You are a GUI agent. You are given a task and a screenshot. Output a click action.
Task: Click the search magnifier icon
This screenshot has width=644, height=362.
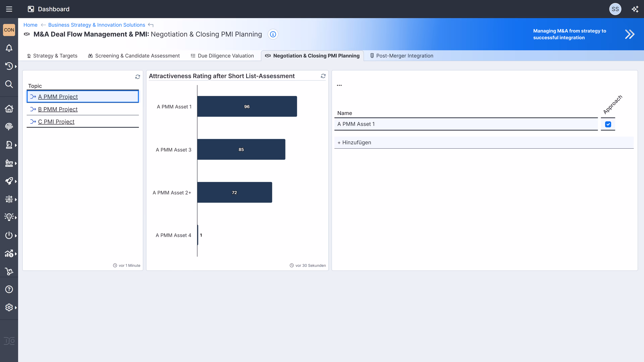click(x=9, y=84)
